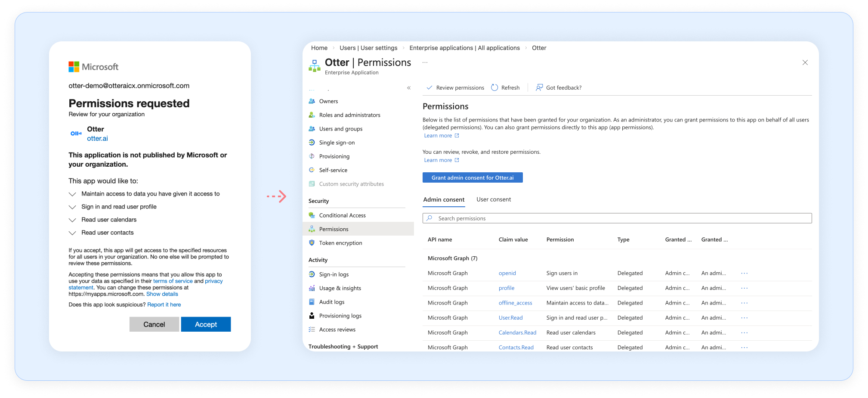Open Roles and administrators icon
The height and width of the screenshot is (398, 868).
(312, 115)
